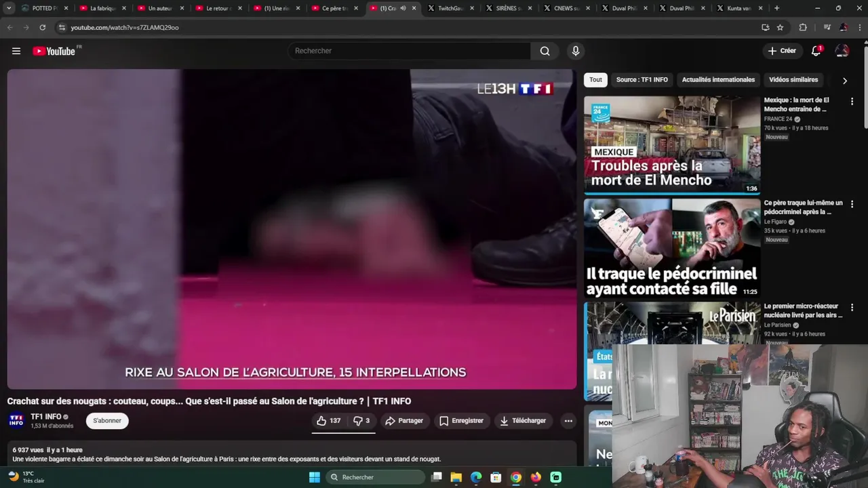Image resolution: width=868 pixels, height=488 pixels.
Task: Open the Créer menu
Action: pyautogui.click(x=782, y=51)
